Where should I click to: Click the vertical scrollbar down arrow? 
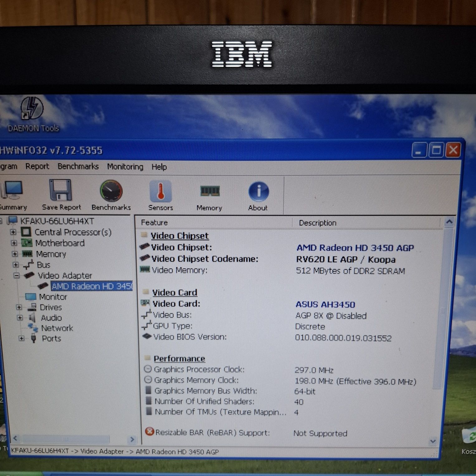433,441
